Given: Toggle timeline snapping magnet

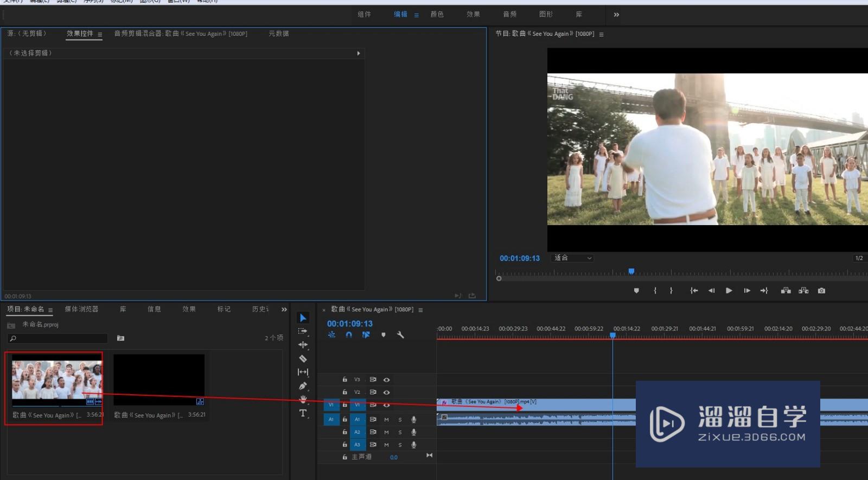Looking at the screenshot, I should (349, 335).
